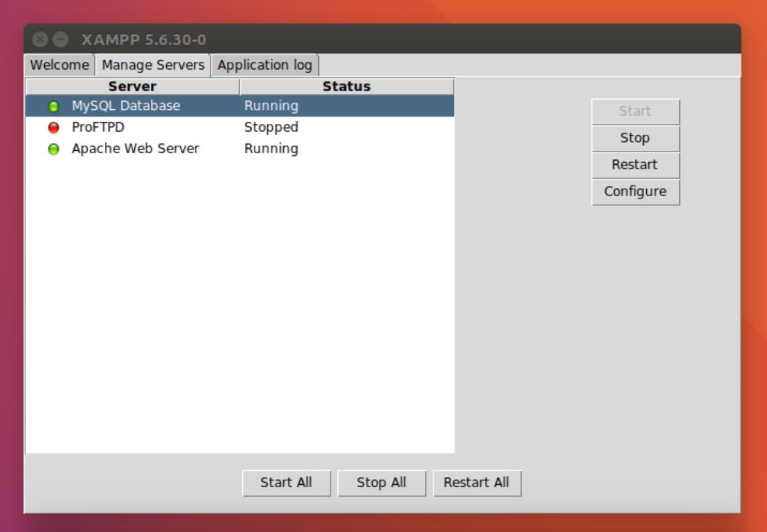Click the Status column header
The image size is (767, 532).
pos(347,87)
